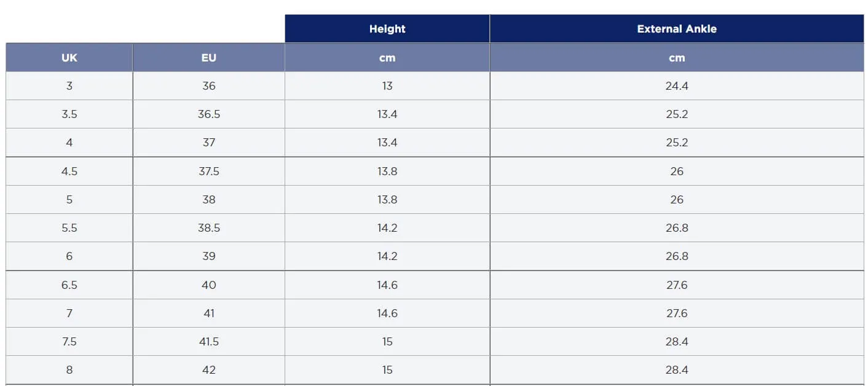Screen dimensions: 868x386
Task: Select the EU size 42 cell
Action: click(x=209, y=370)
